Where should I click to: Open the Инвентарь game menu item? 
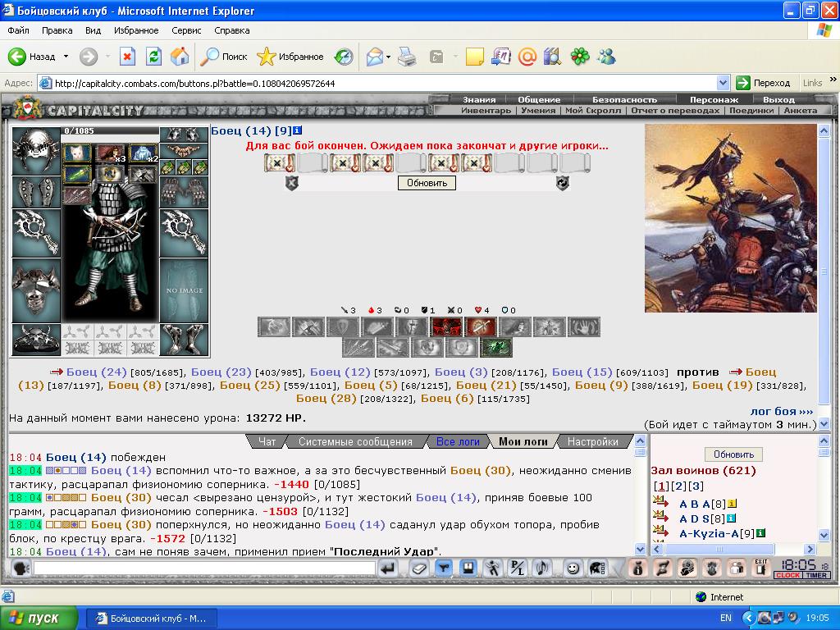coord(486,111)
